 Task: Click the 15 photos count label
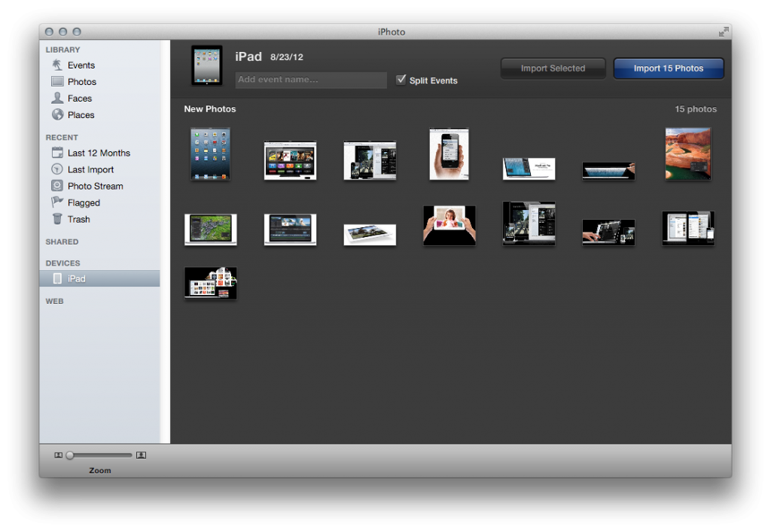[x=696, y=109]
